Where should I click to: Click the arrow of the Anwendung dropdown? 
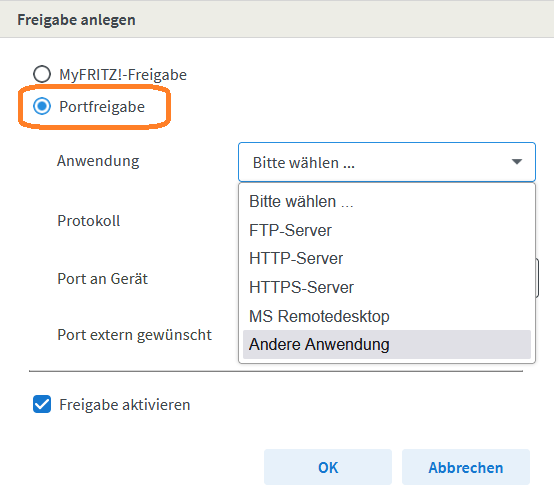point(517,162)
